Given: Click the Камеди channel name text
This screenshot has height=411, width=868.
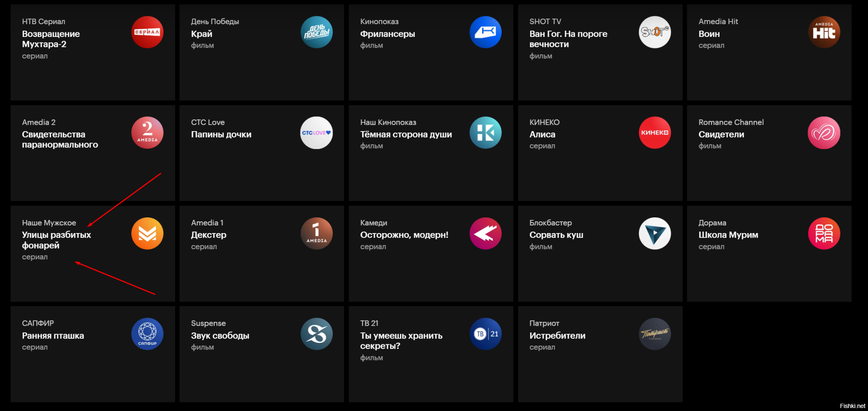Looking at the screenshot, I should pyautogui.click(x=373, y=223).
